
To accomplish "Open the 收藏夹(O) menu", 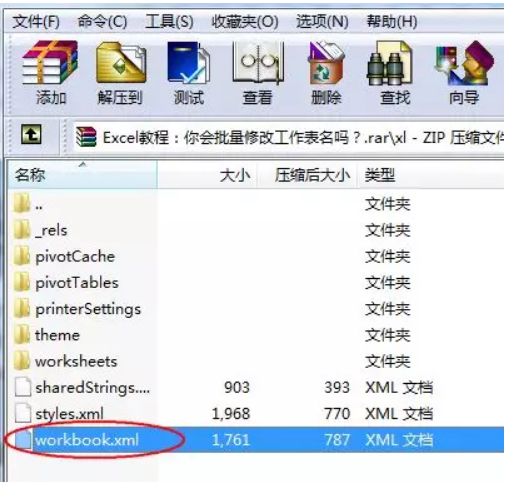I will coord(245,22).
